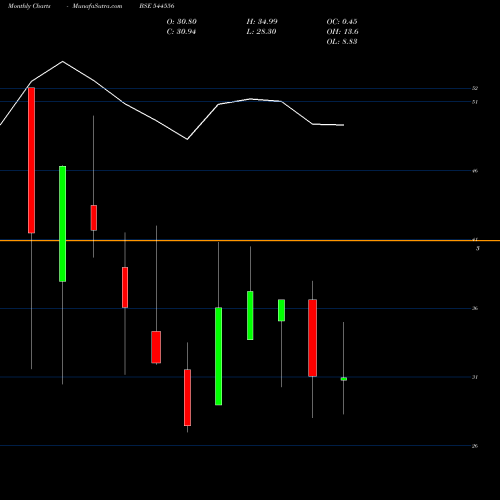Click the "Monthly Charts" title text
The height and width of the screenshot is (500, 500).
[x=29, y=6]
